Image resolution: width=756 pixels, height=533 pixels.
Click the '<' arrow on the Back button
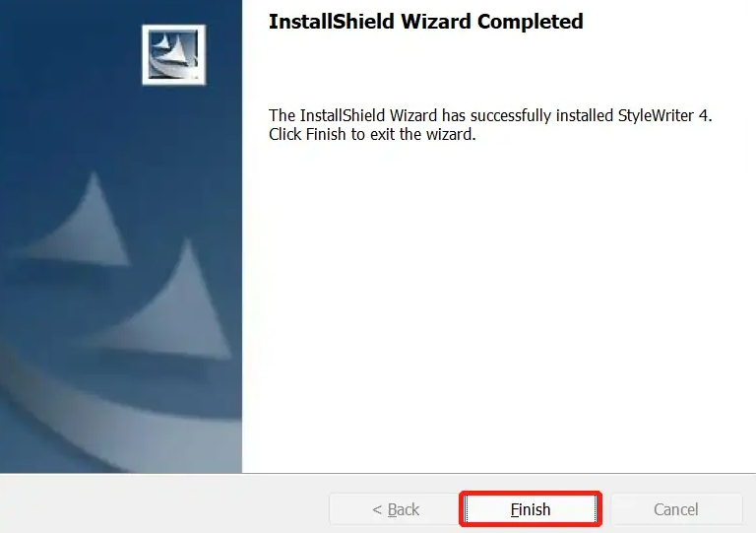(377, 509)
